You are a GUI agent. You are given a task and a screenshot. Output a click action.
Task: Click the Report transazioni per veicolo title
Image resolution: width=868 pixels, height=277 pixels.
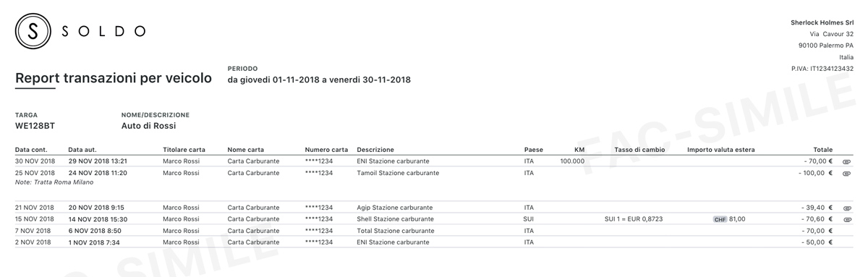[114, 78]
